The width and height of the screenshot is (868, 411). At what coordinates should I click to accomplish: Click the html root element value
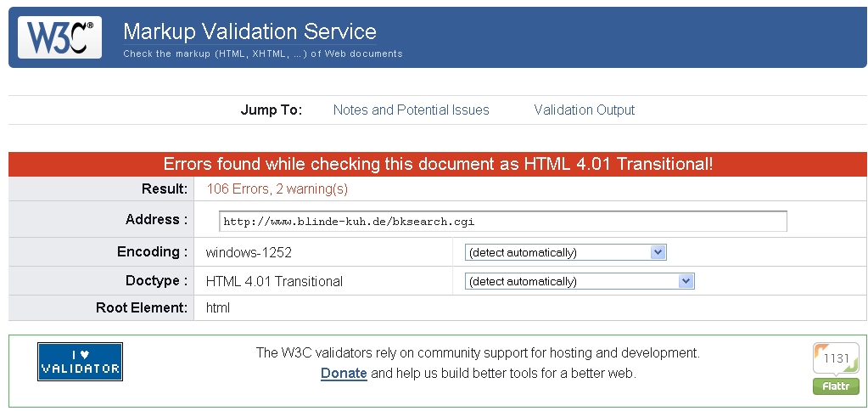(x=218, y=307)
